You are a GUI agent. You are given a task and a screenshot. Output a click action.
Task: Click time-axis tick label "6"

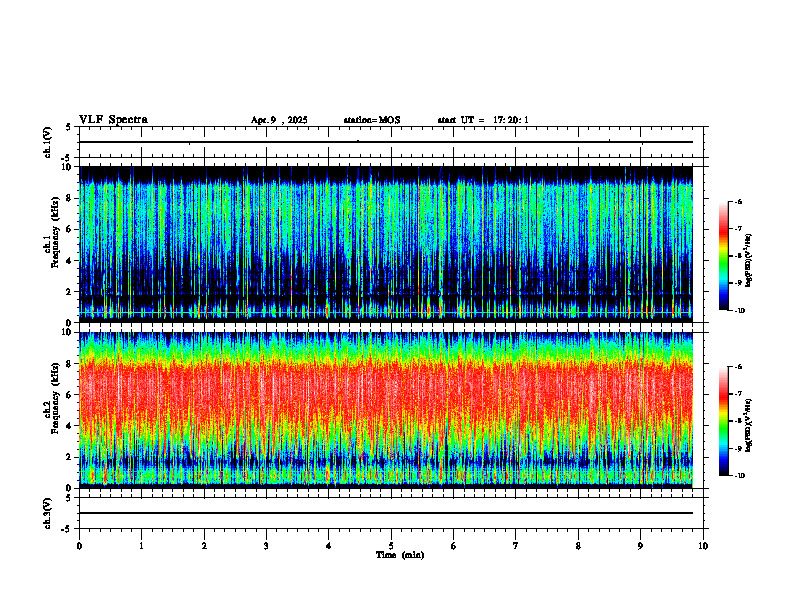coord(454,546)
